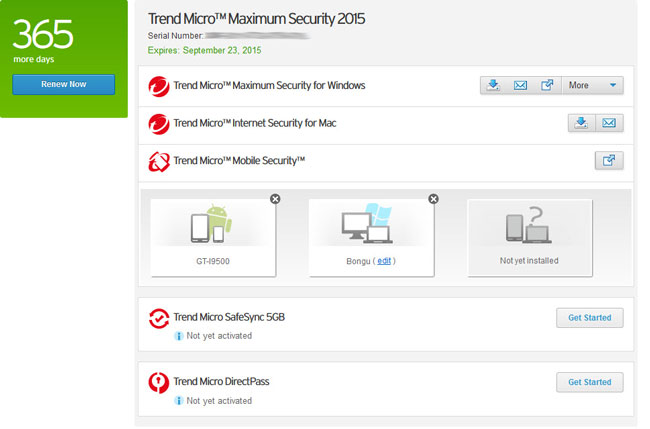Click the 'Trend Micro Mobile Security' title

239,161
